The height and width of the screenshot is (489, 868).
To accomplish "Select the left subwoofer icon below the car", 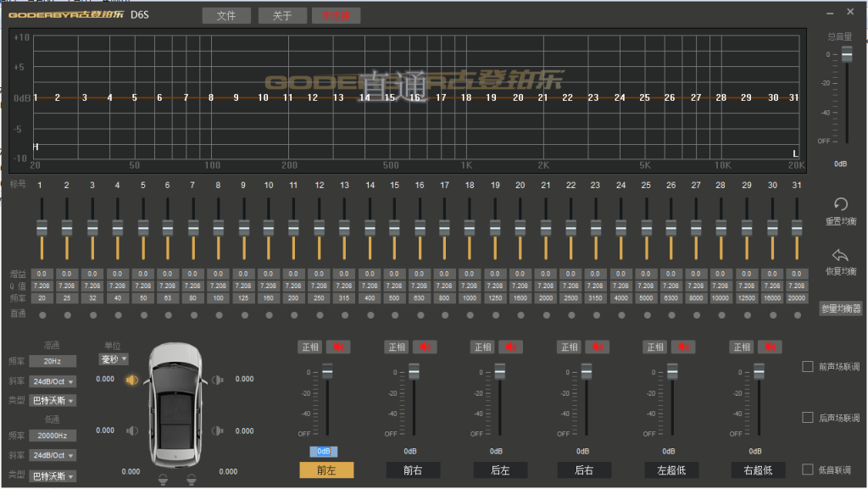I will (x=163, y=479).
